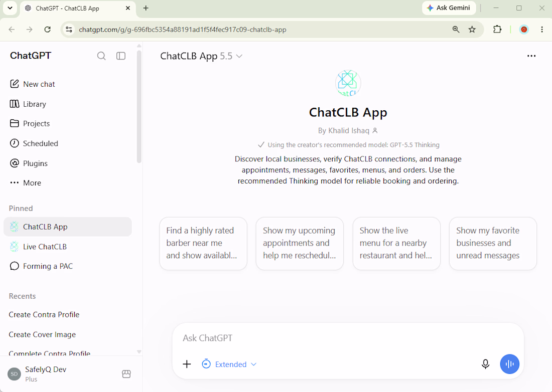The image size is (552, 392).
Task: Select pinned ChatCLB App conversation
Action: click(68, 227)
